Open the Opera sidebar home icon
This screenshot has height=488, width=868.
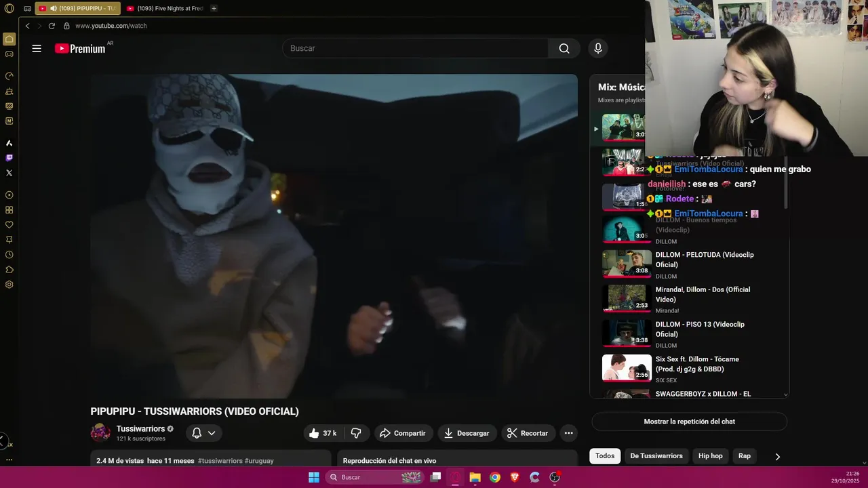[x=9, y=39]
